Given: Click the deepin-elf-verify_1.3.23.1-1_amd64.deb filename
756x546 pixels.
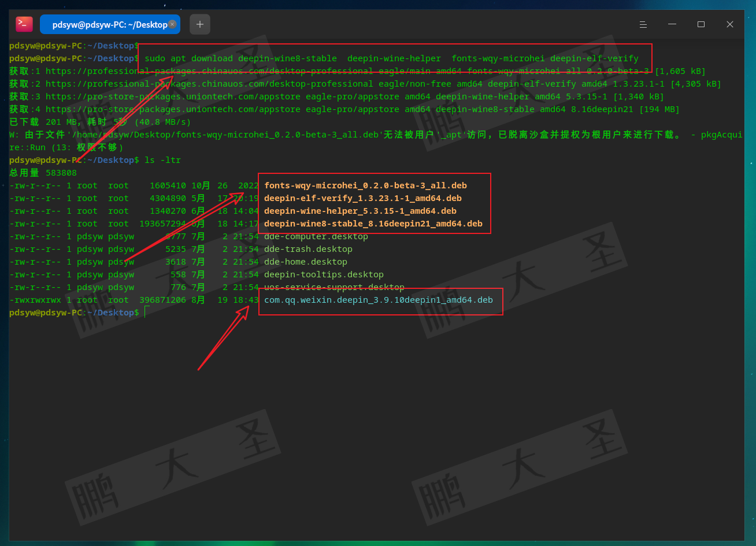Looking at the screenshot, I should point(362,198).
